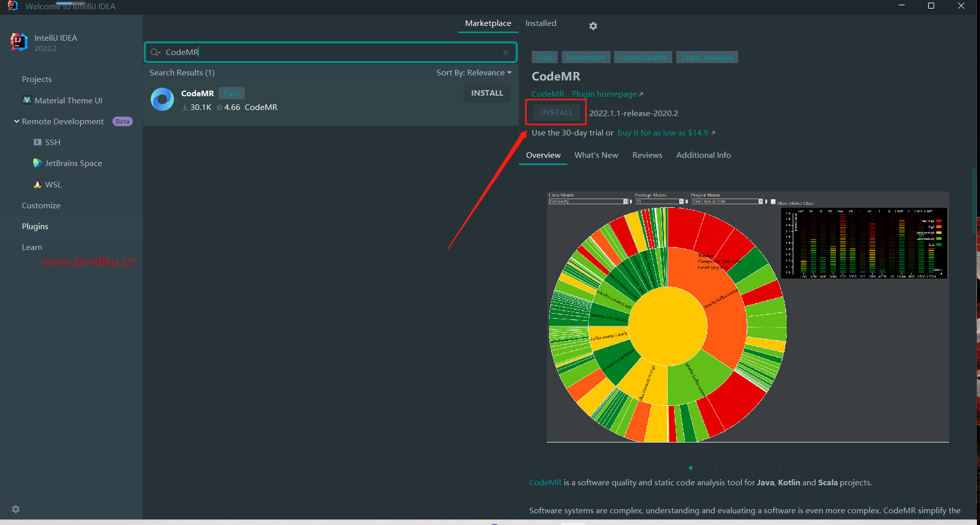Screen dimensions: 980x525
Task: Open the Additional Info tab
Action: point(703,155)
